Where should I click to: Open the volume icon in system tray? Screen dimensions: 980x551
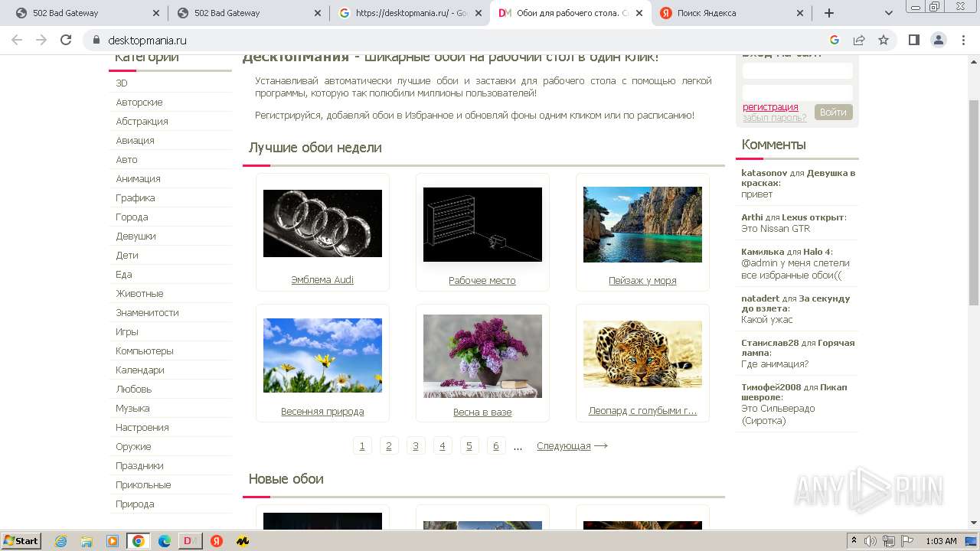tap(870, 541)
